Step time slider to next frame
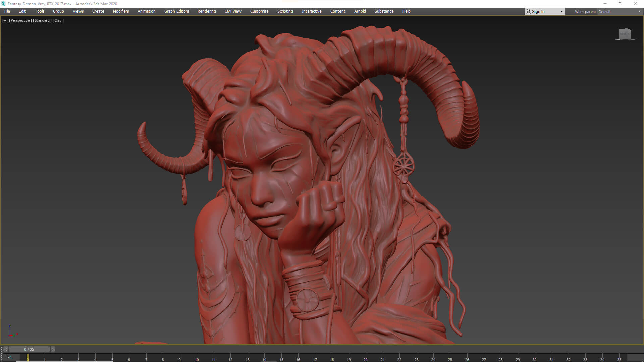The height and width of the screenshot is (362, 644). [x=53, y=349]
